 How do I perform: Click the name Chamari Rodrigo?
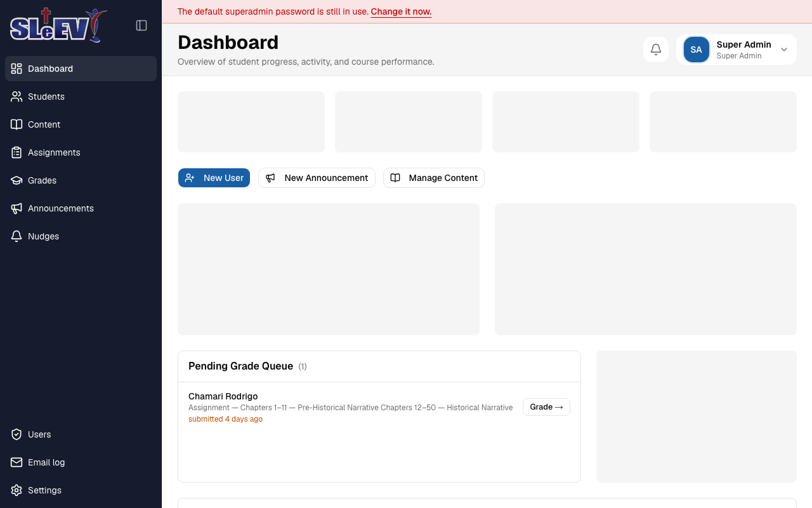223,396
